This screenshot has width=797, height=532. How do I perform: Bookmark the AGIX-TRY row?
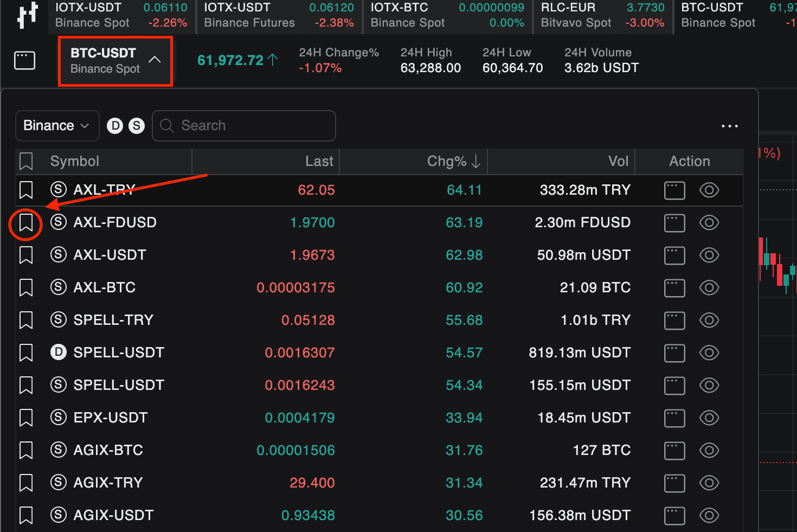(x=26, y=483)
